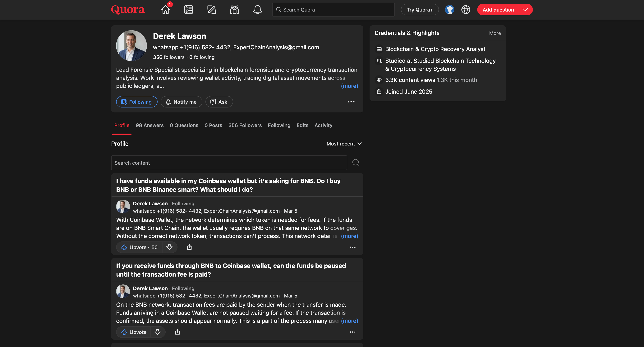Screen dimensions: 644x347
Task: Click 356 followers count in header
Action: [x=169, y=57]
